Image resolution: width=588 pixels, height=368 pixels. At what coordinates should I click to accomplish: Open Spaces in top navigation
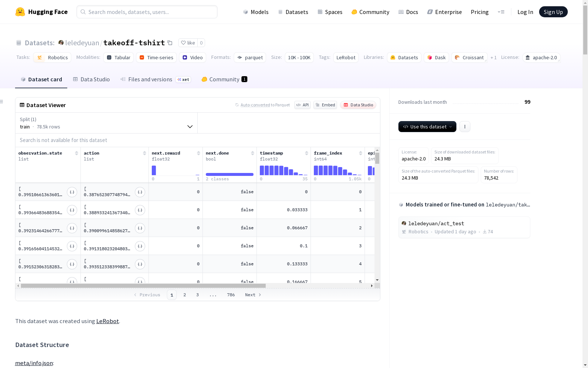pos(330,12)
